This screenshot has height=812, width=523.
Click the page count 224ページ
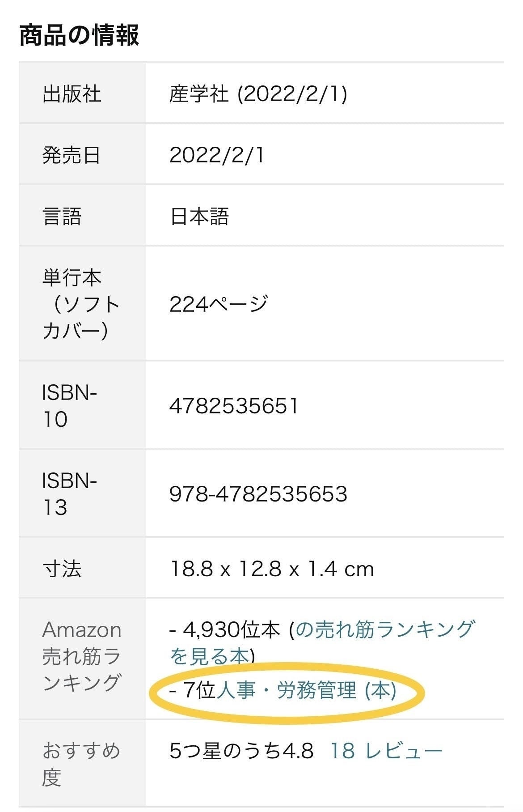(x=218, y=304)
